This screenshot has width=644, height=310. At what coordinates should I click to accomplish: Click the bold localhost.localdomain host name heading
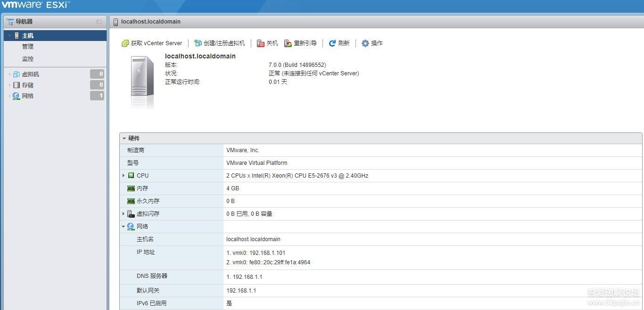tap(200, 56)
